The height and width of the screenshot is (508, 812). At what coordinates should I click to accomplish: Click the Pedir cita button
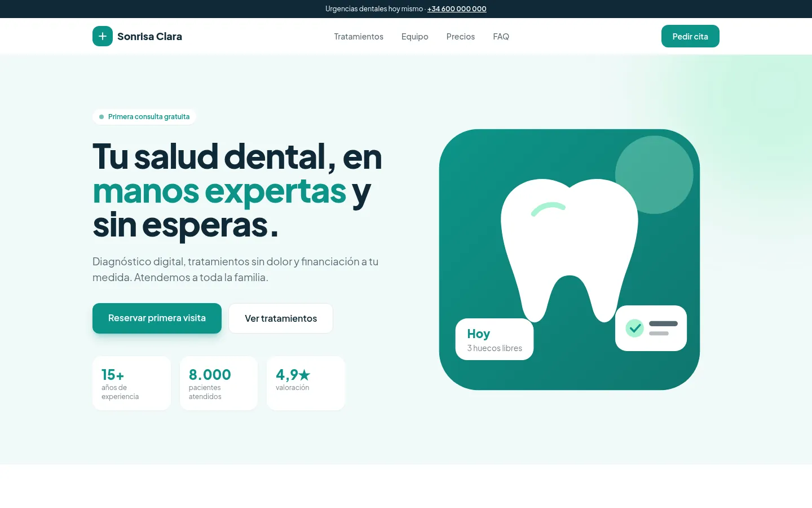pos(690,36)
